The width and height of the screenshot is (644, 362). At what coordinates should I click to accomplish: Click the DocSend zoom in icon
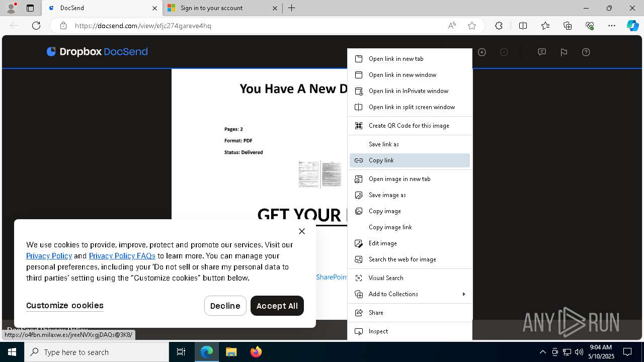tap(482, 52)
